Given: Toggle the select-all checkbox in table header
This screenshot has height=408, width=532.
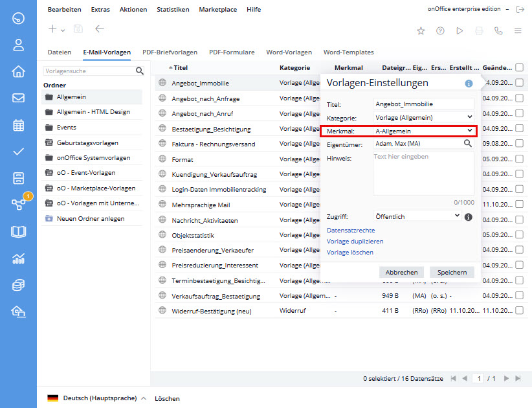Looking at the screenshot, I should coord(519,67).
